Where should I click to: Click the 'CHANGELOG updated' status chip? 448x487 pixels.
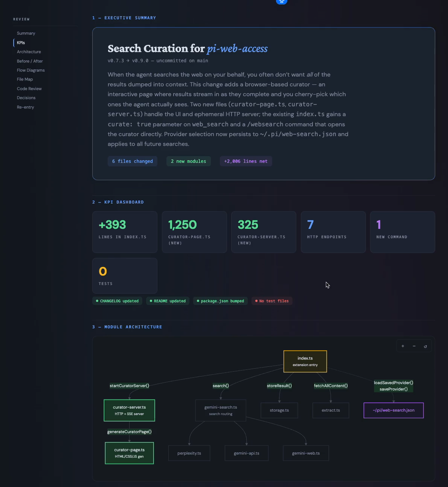click(x=117, y=301)
